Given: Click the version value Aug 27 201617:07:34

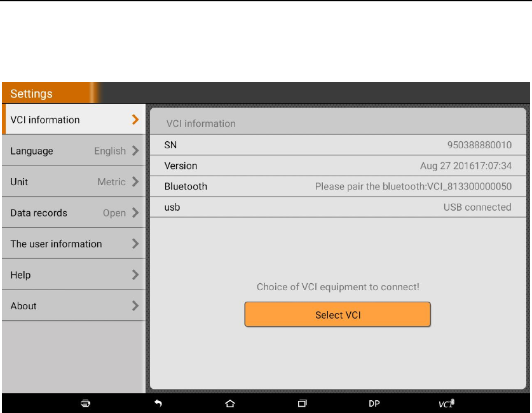Looking at the screenshot, I should coord(465,165).
